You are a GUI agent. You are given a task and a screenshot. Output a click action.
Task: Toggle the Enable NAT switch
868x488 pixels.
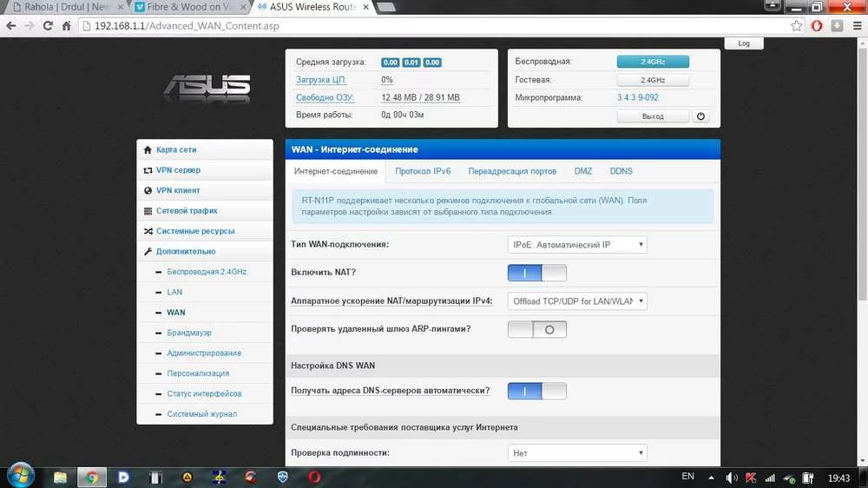tap(537, 273)
